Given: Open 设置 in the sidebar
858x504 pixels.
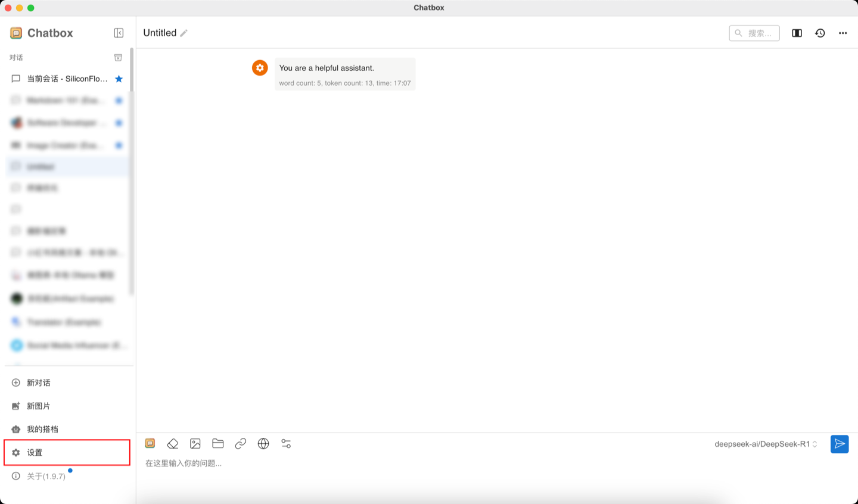Looking at the screenshot, I should pos(67,453).
